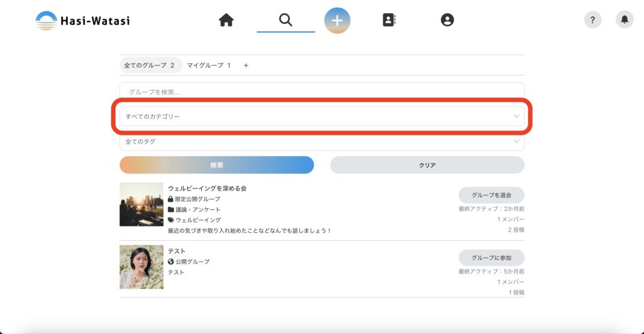This screenshot has height=334, width=644.
Task: Open the user profile icon
Action: pos(447,20)
